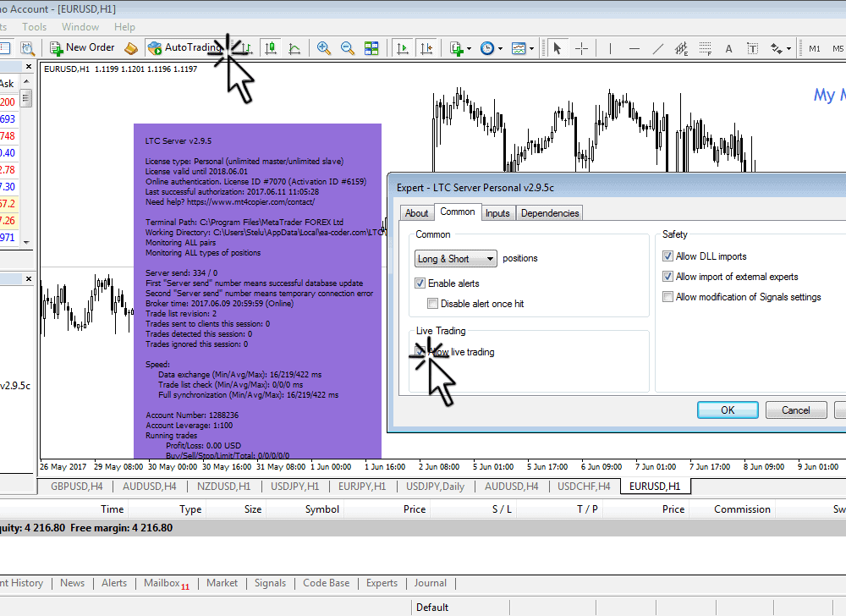Screen dimensions: 846x616
Task: Toggle Allow import of external experts
Action: click(x=668, y=277)
